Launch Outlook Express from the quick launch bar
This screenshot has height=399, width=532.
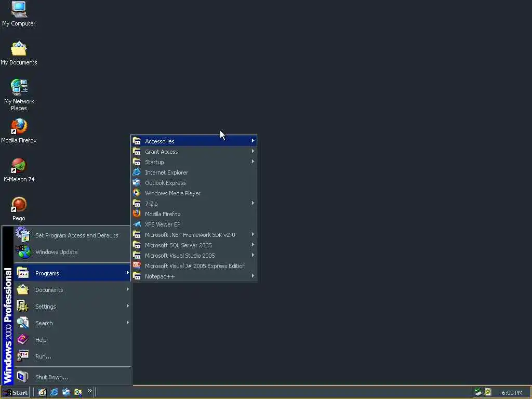pos(66,392)
